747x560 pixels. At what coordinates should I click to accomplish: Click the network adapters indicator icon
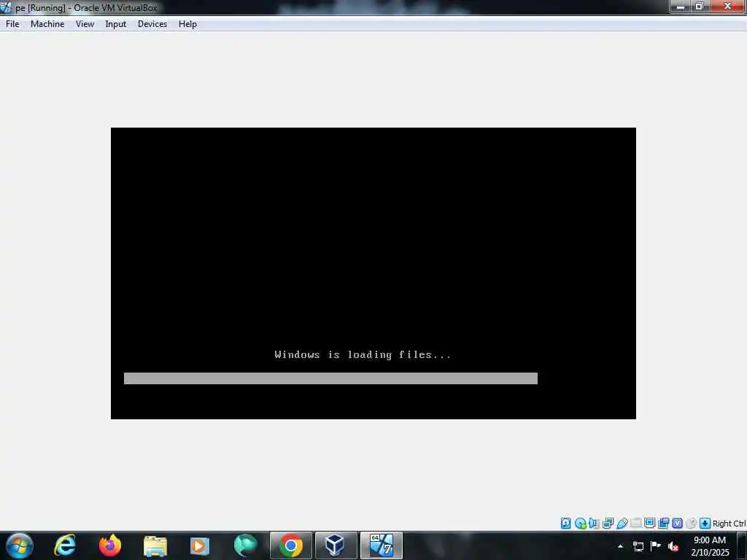608,524
